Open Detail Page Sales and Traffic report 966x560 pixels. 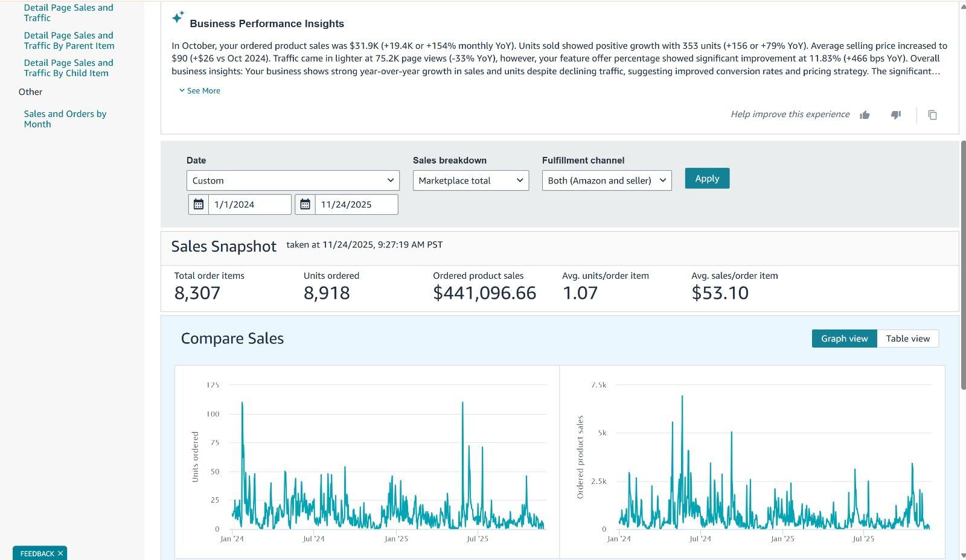click(68, 13)
